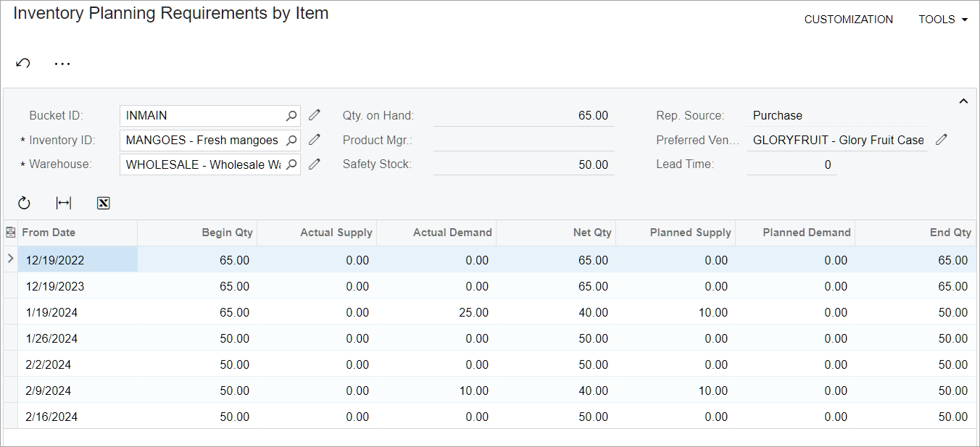This screenshot has height=447, width=980.
Task: Collapse the summary form panel chevron
Action: pos(963,101)
